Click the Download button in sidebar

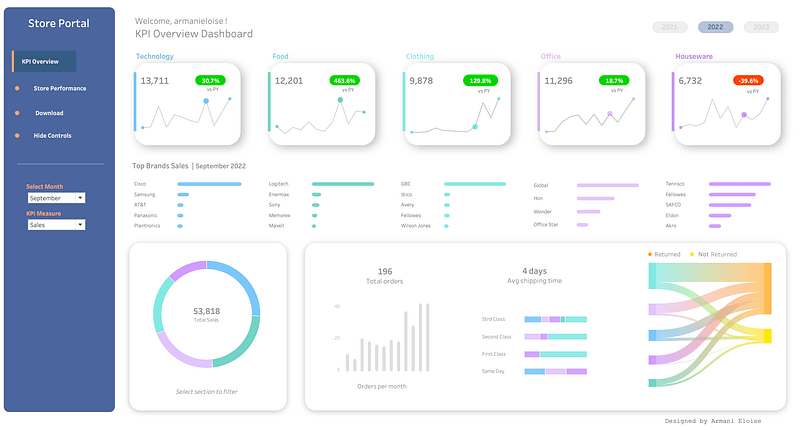49,113
